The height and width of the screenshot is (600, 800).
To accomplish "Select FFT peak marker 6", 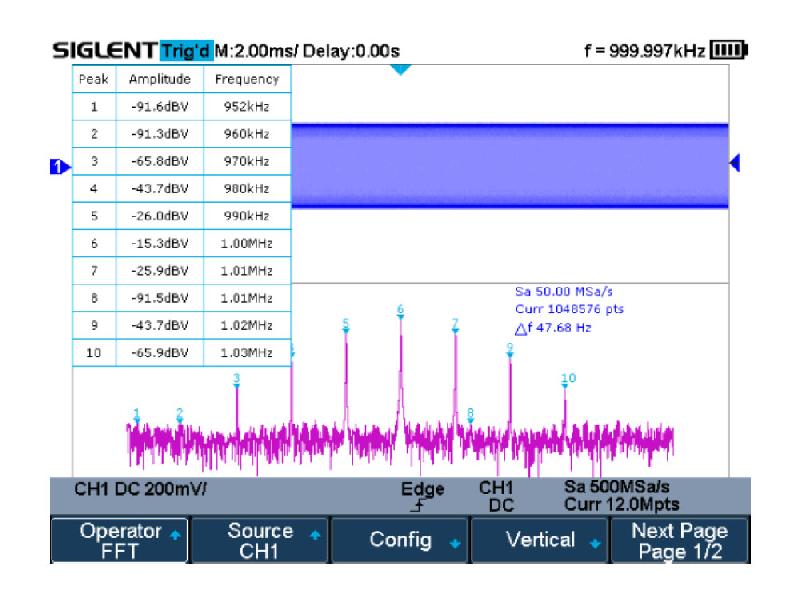I will point(400,310).
